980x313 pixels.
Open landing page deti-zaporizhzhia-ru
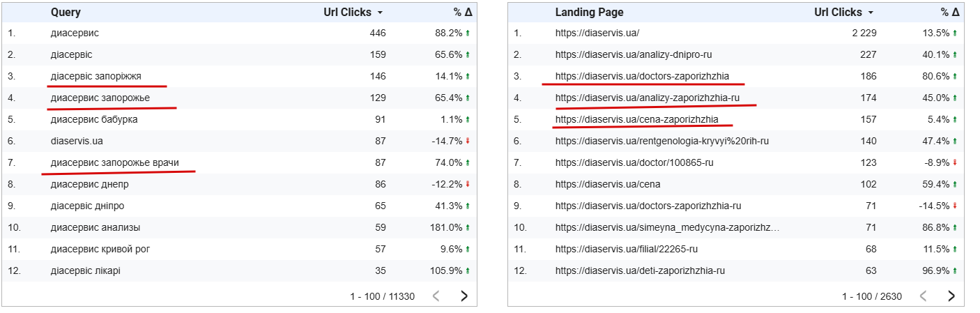click(641, 270)
